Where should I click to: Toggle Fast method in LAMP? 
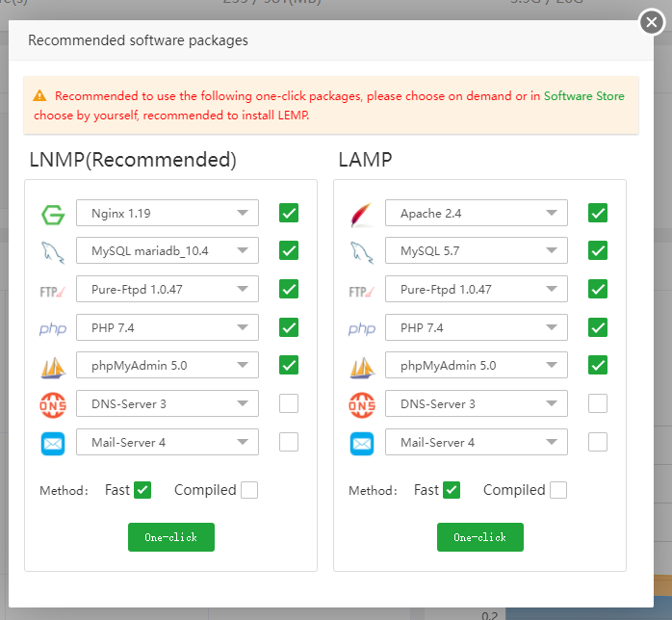coord(452,490)
